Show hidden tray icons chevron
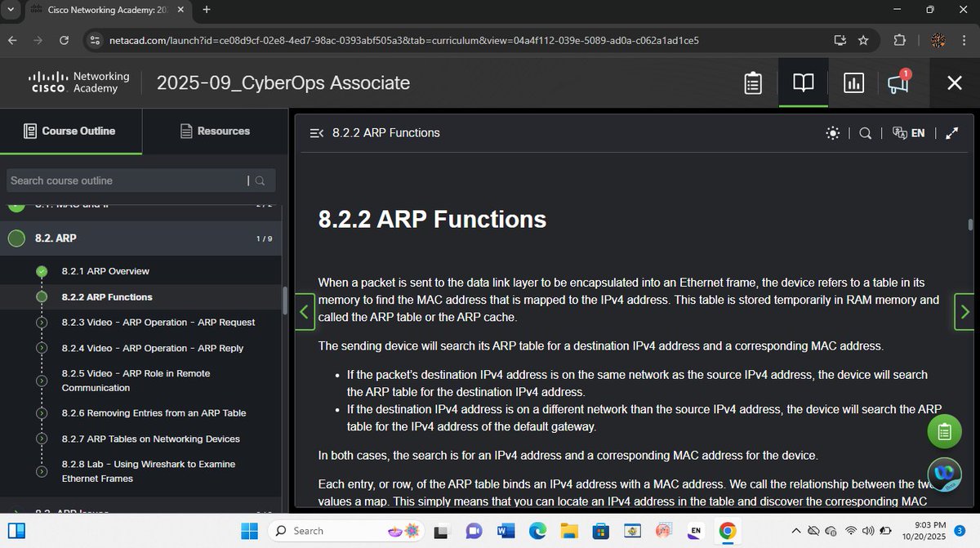This screenshot has height=548, width=980. coord(796,531)
